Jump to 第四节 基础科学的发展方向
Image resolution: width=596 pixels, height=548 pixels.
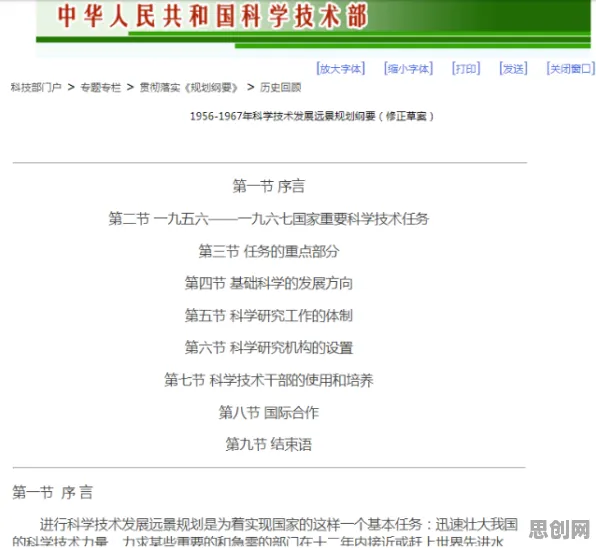[268, 283]
